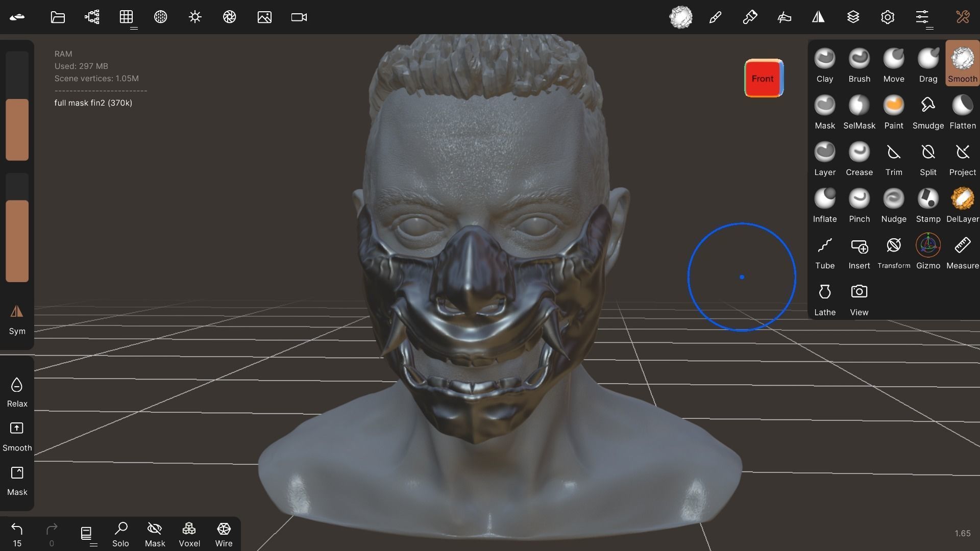Viewport: 980px width, 551px height.
Task: Open the Interface sliders menu
Action: [922, 17]
